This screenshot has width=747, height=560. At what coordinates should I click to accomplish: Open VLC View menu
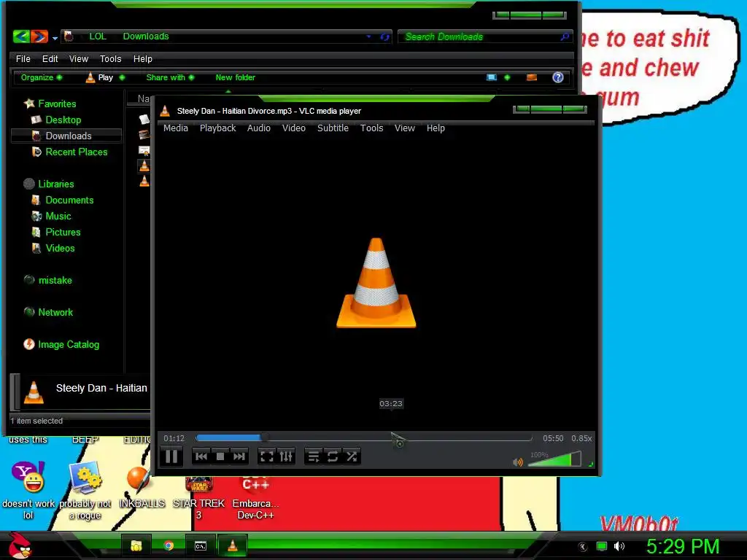click(404, 128)
